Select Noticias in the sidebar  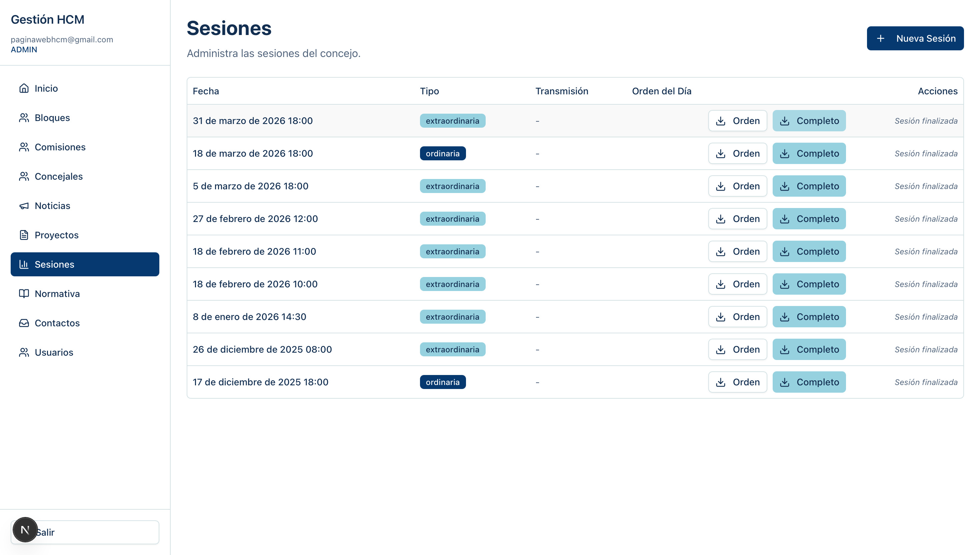[x=85, y=206]
